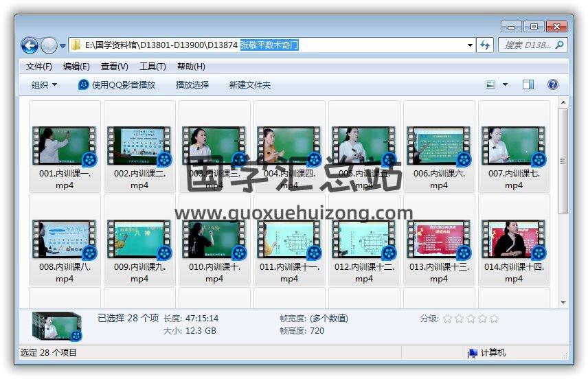Click file name 001.内训课一.mp4 label
The width and height of the screenshot is (588, 379).
(65, 179)
